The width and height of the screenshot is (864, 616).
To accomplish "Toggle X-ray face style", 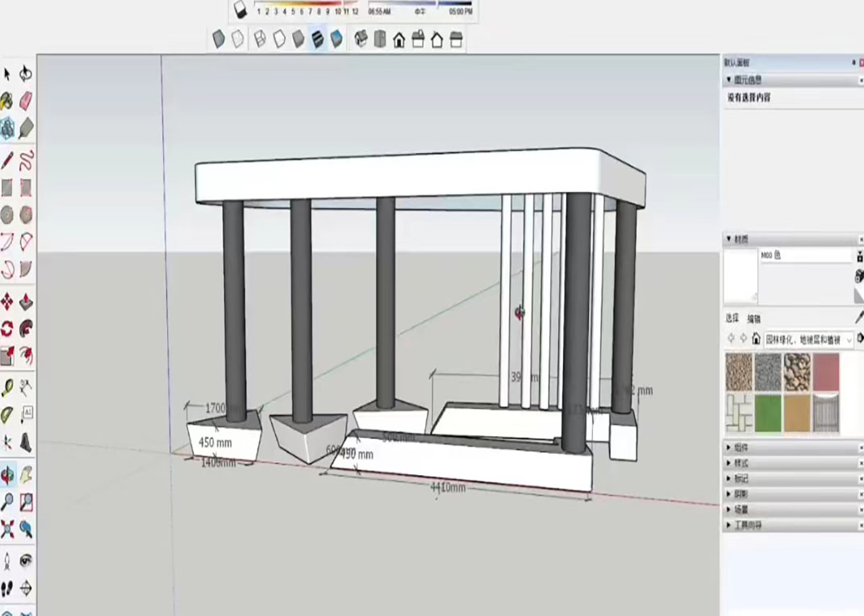I will pyautogui.click(x=219, y=39).
